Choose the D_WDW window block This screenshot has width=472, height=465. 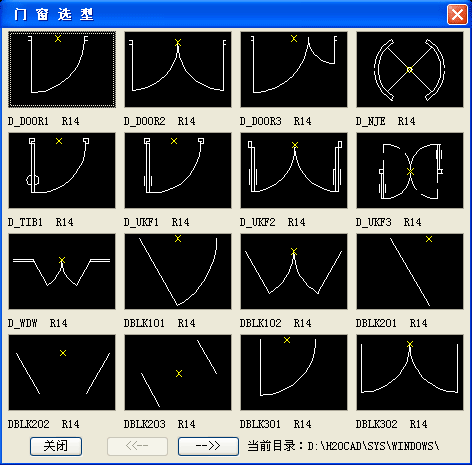tap(62, 271)
